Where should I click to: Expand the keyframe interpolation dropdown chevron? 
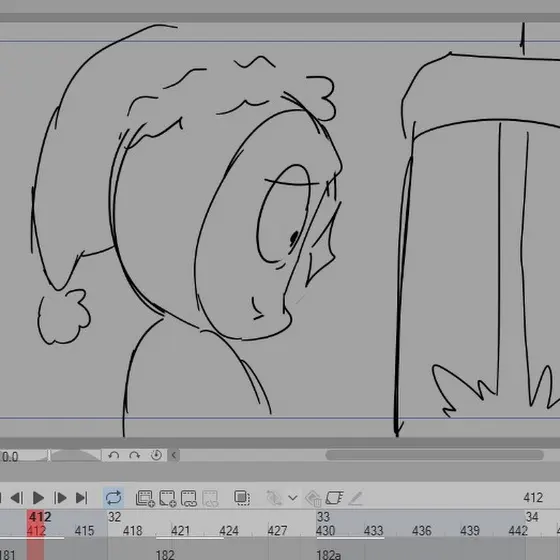tap(292, 498)
